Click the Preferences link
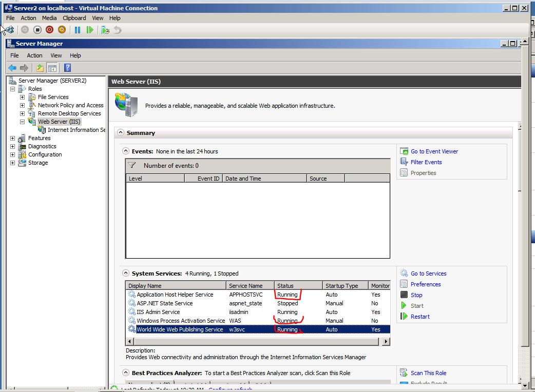This screenshot has height=392, width=535. (x=426, y=284)
